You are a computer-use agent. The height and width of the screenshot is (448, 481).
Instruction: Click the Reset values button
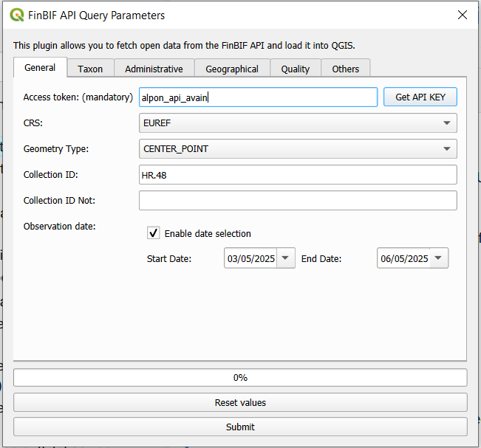coord(240,402)
